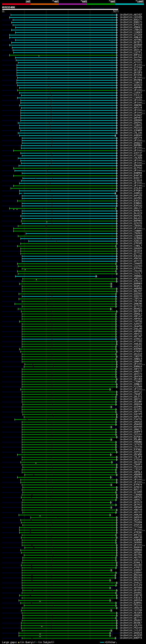Screen dimensions: 146x644
Task: Click the UniRef100_P52009 label
Action: pos(131,628)
